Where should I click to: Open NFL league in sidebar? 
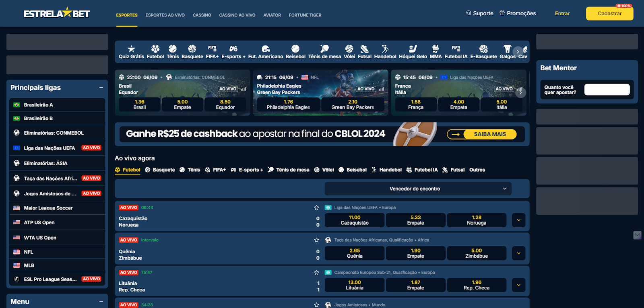click(x=57, y=252)
